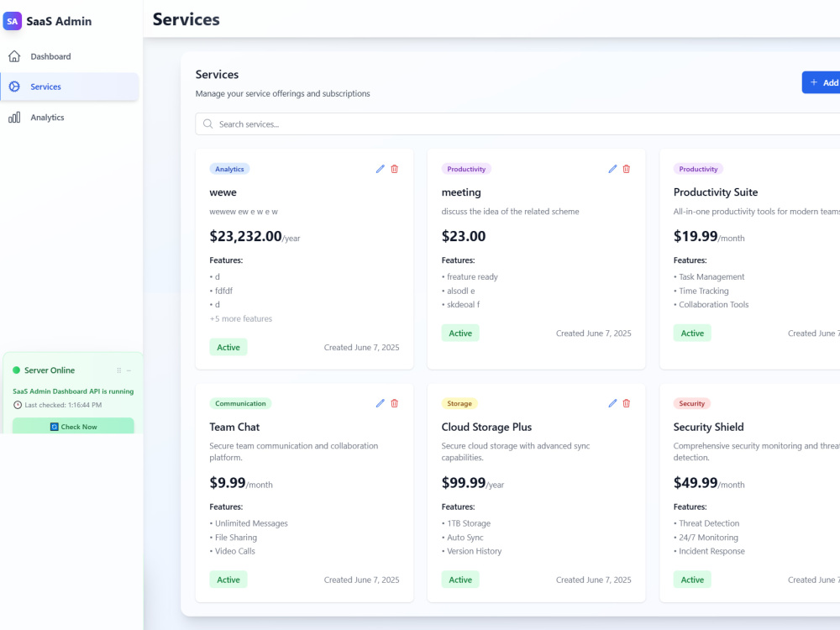840x630 pixels.
Task: Click 'SaaS Admin Dashboard API is running' text
Action: (73, 391)
